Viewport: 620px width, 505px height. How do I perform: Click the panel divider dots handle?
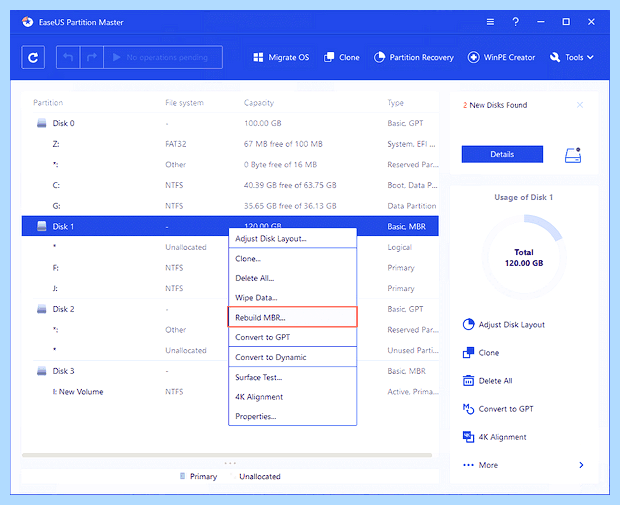point(230,463)
